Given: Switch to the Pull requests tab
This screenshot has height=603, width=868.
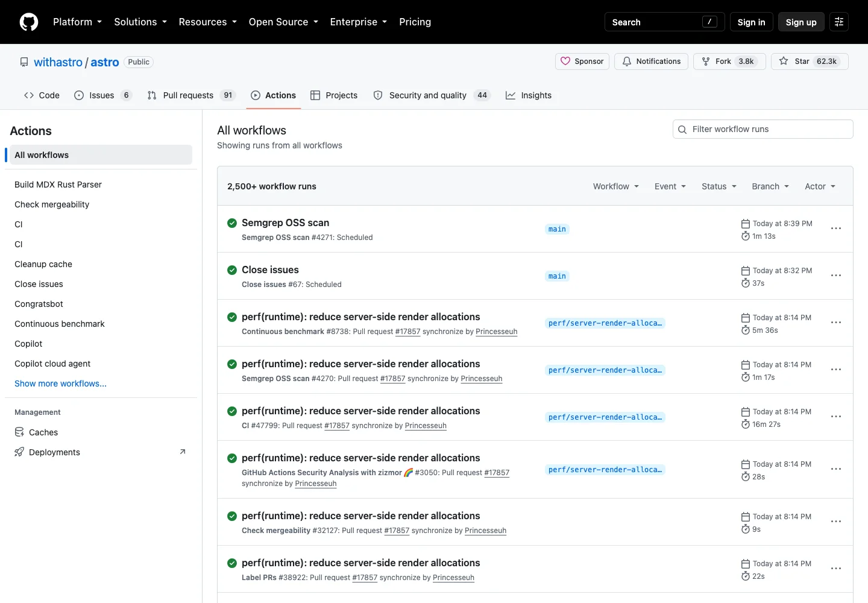Looking at the screenshot, I should point(191,95).
